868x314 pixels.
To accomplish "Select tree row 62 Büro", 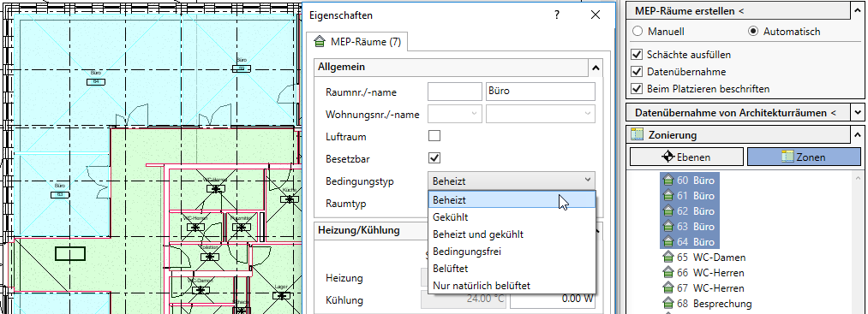I will (x=689, y=211).
